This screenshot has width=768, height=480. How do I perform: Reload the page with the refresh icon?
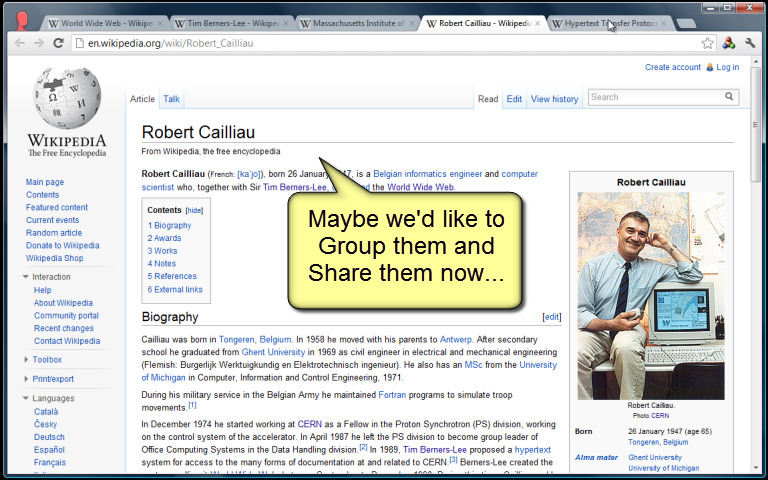pyautogui.click(x=58, y=43)
